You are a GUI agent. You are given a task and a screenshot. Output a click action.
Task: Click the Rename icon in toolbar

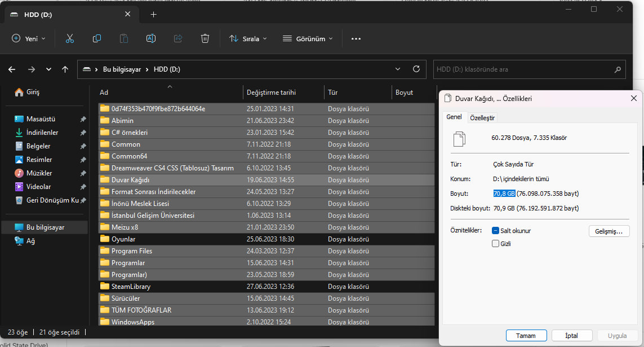click(x=150, y=39)
